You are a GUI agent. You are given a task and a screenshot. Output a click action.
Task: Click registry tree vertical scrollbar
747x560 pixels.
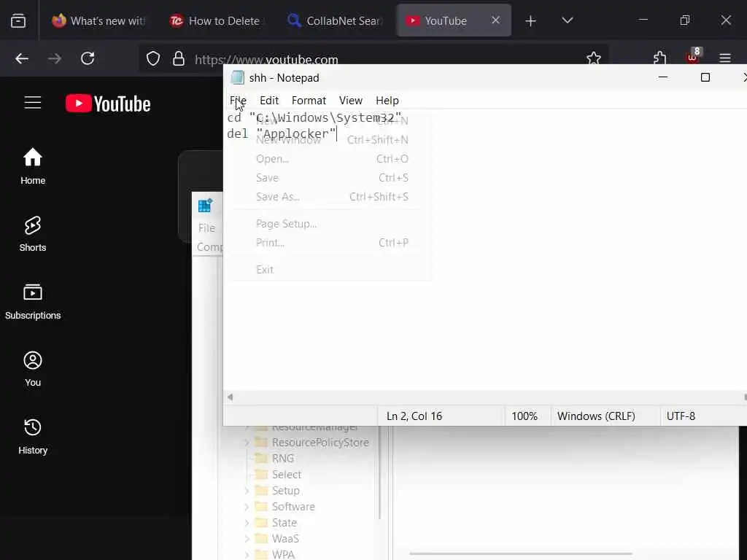[379, 472]
